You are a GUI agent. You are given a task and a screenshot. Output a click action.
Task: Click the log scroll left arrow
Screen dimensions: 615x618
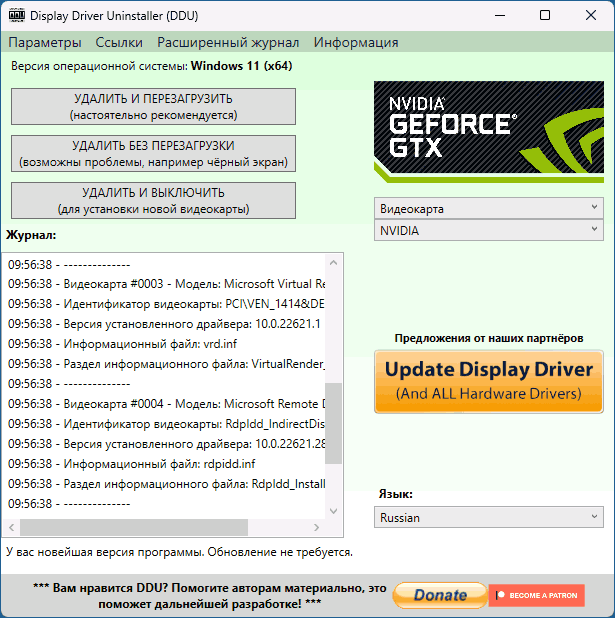tap(11, 527)
